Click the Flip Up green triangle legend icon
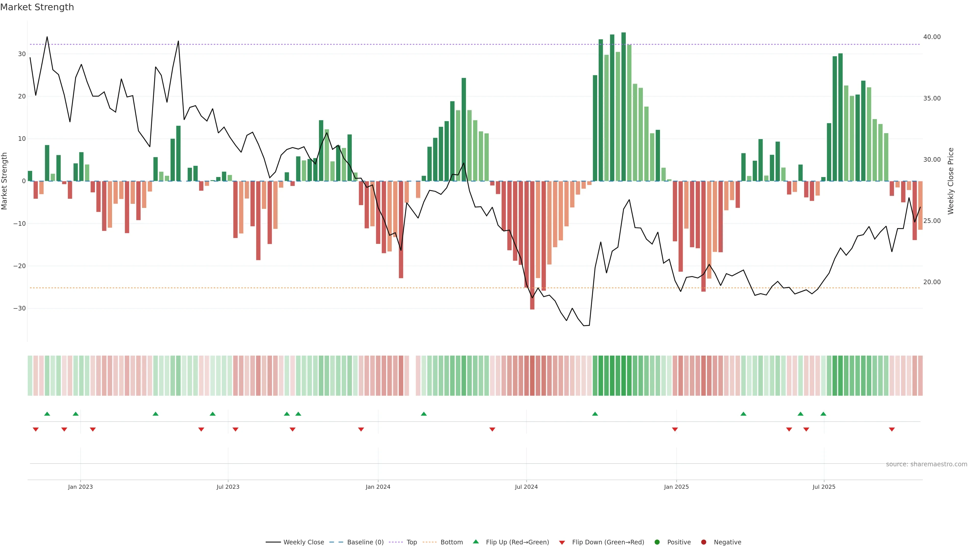The width and height of the screenshot is (980, 551). 475,542
